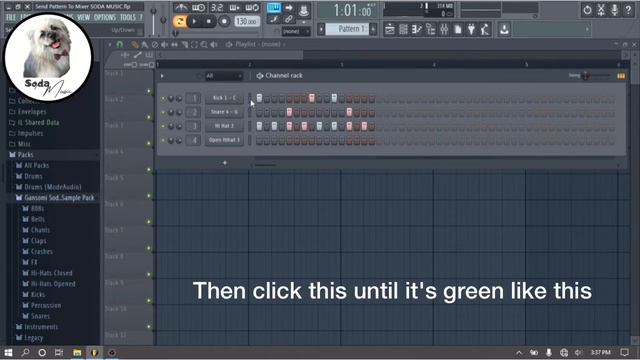Screen dimensions: 640x360
Task: Click the plus button next to Pattern 1
Action: (373, 29)
